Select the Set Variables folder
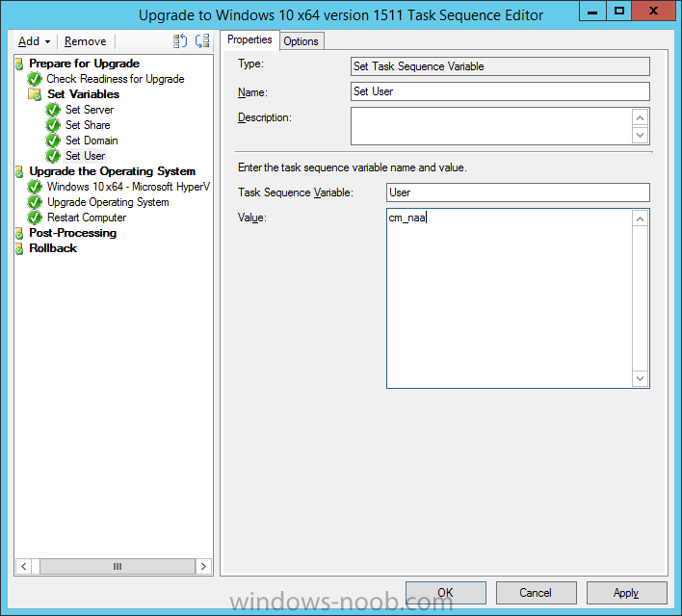Image resolution: width=682 pixels, height=616 pixels. (83, 94)
